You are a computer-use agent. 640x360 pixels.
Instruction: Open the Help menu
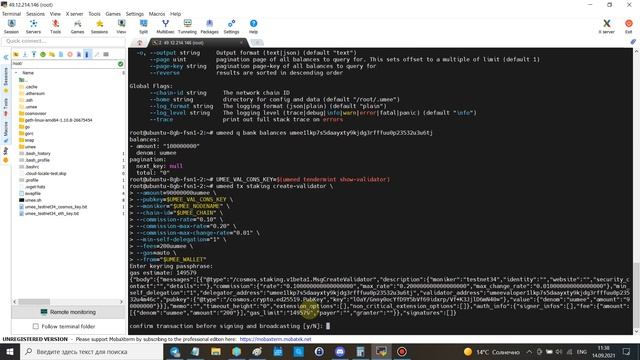tap(176, 13)
